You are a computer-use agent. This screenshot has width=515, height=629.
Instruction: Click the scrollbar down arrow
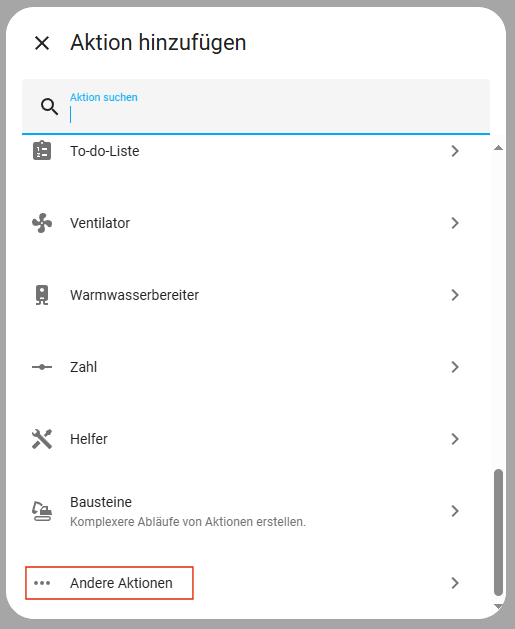(x=498, y=607)
